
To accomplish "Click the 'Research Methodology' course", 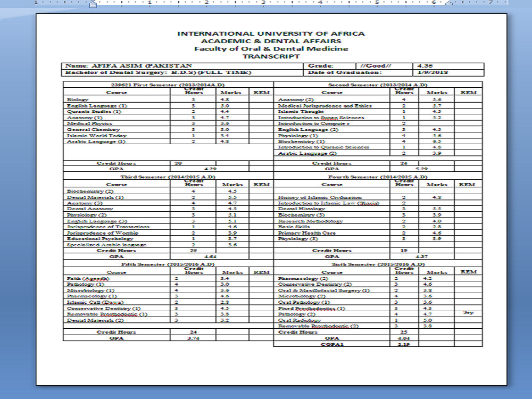I will 311,221.
